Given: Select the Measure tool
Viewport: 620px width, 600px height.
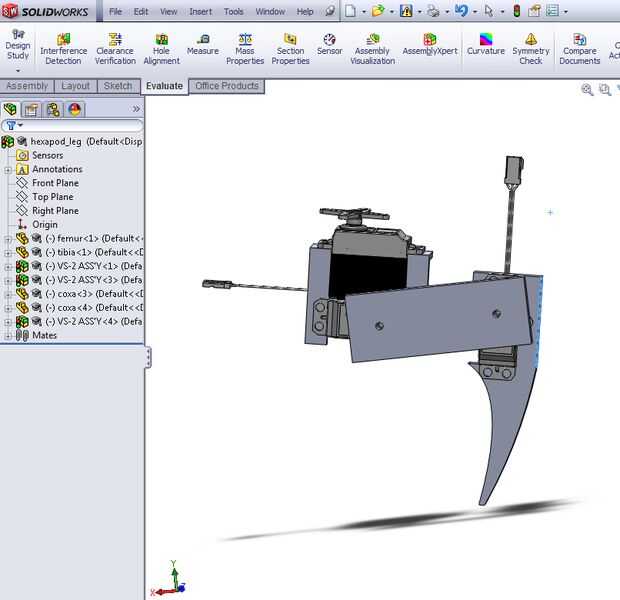Looking at the screenshot, I should tap(202, 45).
